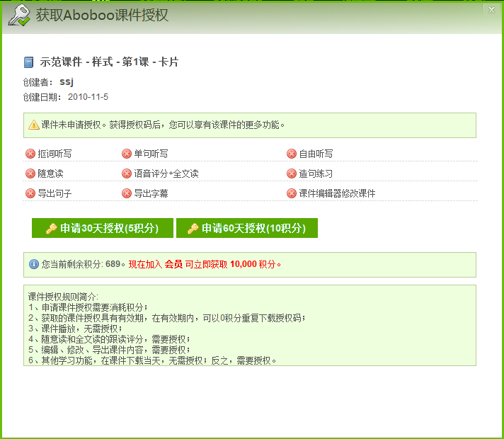The width and height of the screenshot is (504, 439).
Task: Click the key icon on 60-day button
Action: [193, 228]
